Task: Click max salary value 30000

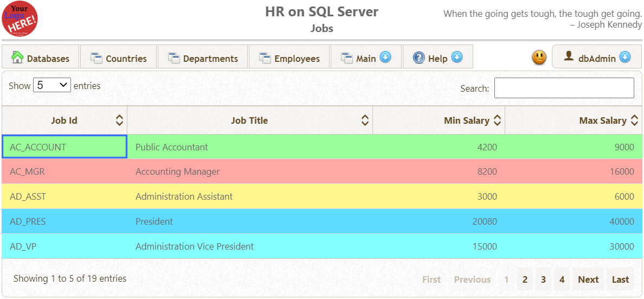Action: pos(622,246)
